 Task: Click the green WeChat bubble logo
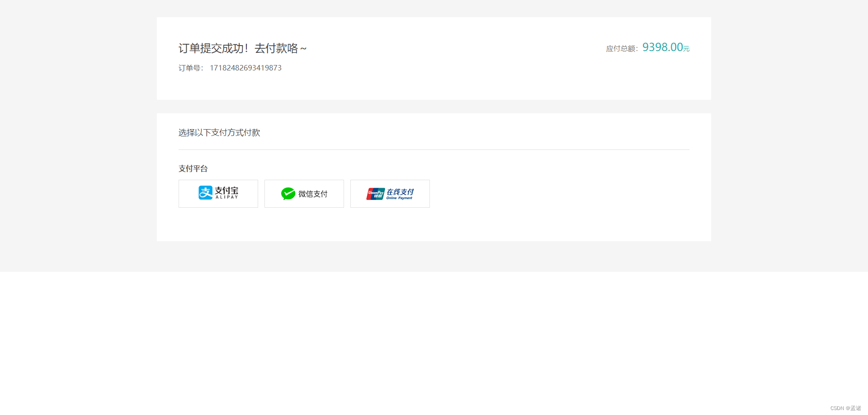pos(288,194)
